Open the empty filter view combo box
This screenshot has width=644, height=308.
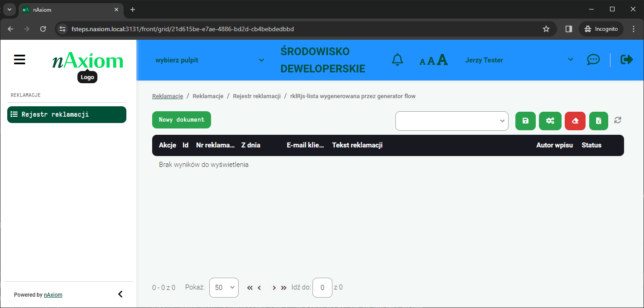[x=452, y=121]
